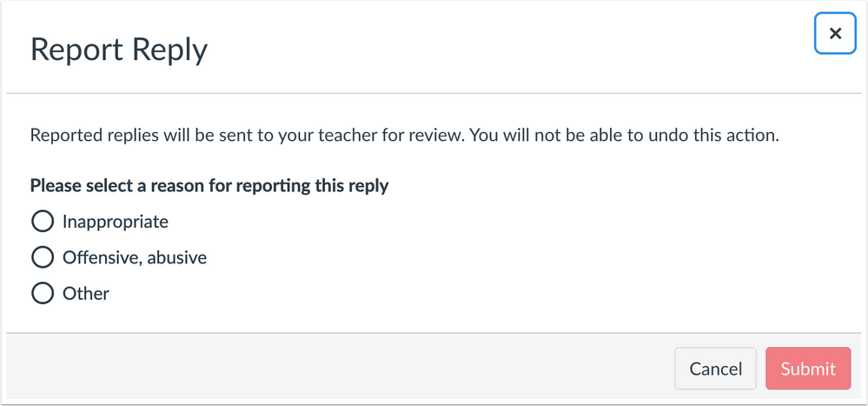The width and height of the screenshot is (868, 406).
Task: Click the "Offensive, abusive" label text
Action: point(134,257)
